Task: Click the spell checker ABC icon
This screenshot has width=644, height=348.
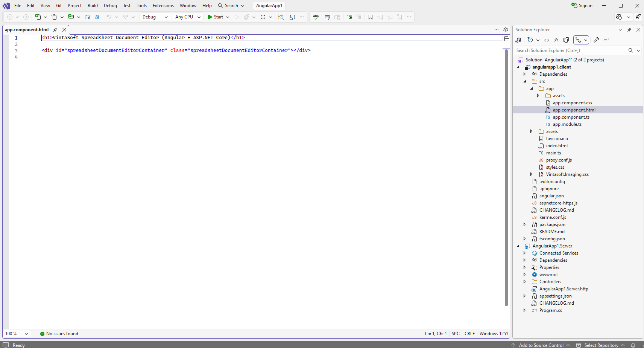Action: point(316,17)
